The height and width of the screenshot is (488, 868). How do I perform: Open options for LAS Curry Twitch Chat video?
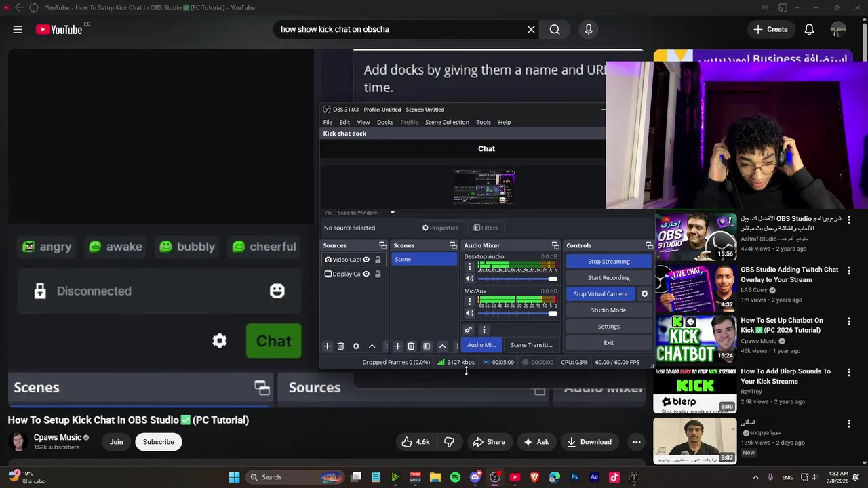click(x=848, y=270)
